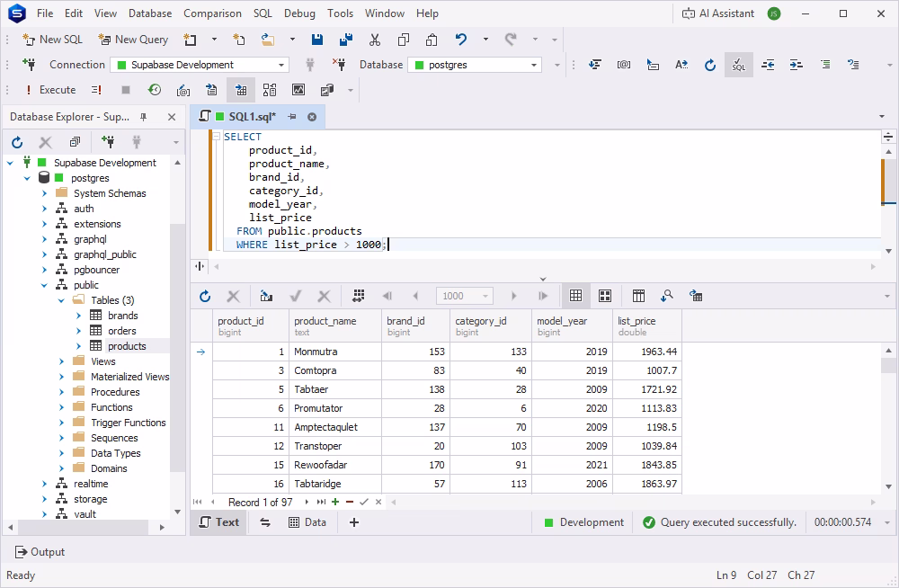Collapse the public schema node
899x588 pixels.
44,285
